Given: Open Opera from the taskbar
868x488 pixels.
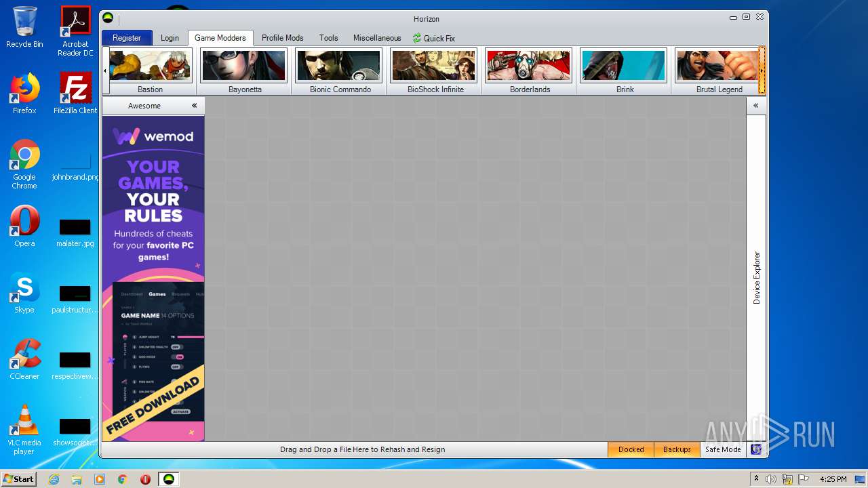Looking at the screenshot, I should (145, 479).
